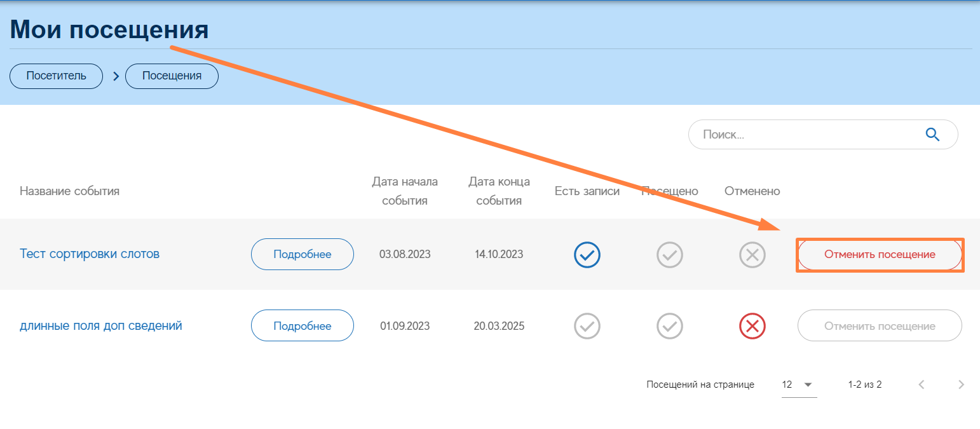Go to next page of visits
Viewport: 980px width, 429px height.
point(961,385)
